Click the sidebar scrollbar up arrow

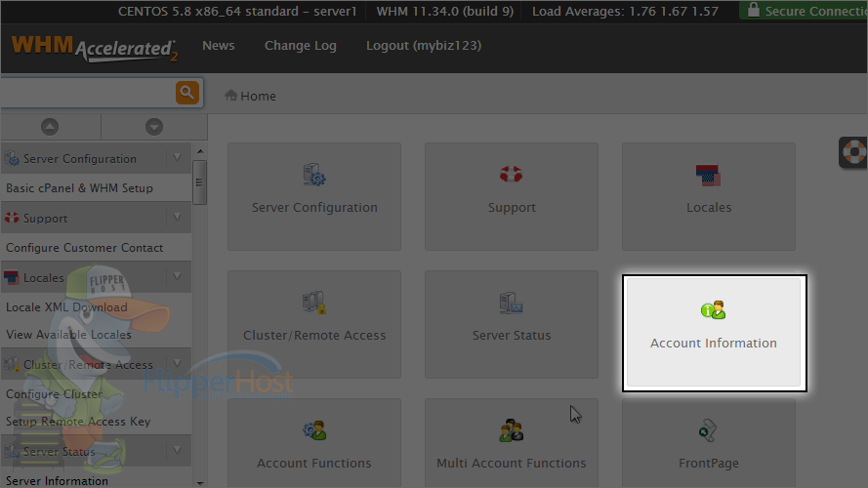(x=200, y=151)
